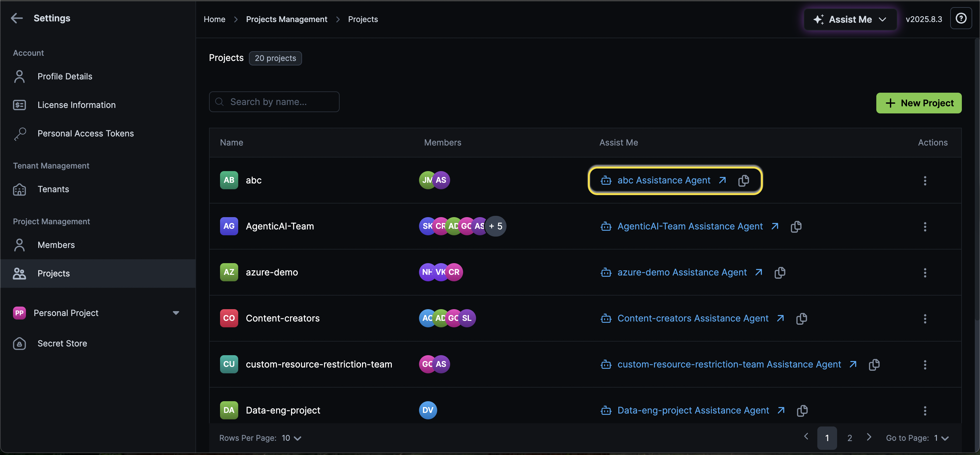Click the New Project button
Viewport: 980px width, 455px height.
coord(918,103)
